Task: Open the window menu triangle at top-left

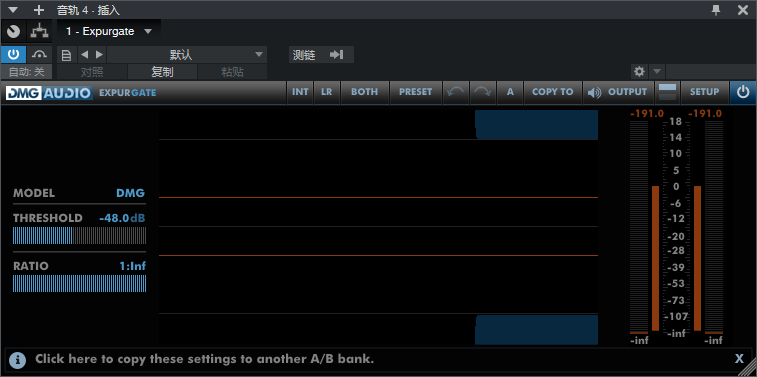Action: [13, 10]
